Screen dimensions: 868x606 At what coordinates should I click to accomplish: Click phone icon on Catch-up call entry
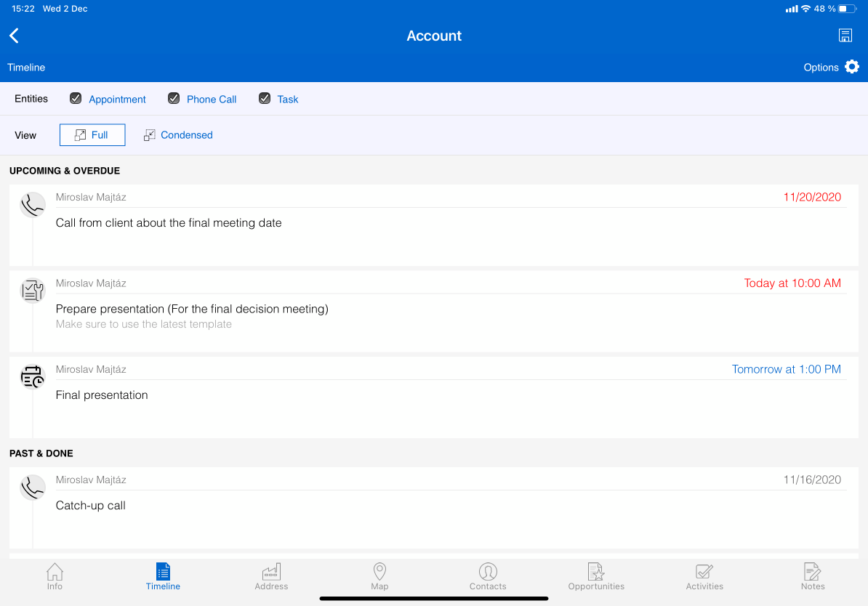pos(32,488)
